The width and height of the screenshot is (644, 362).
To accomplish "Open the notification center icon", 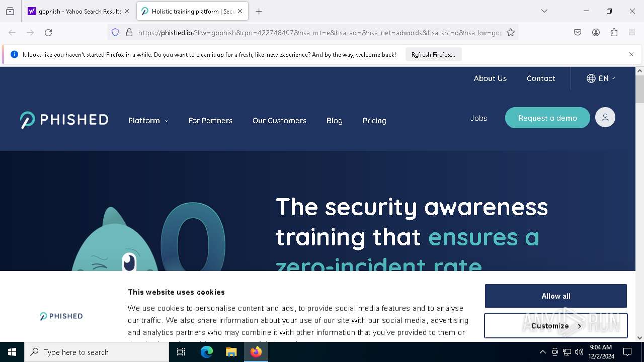I will click(627, 352).
